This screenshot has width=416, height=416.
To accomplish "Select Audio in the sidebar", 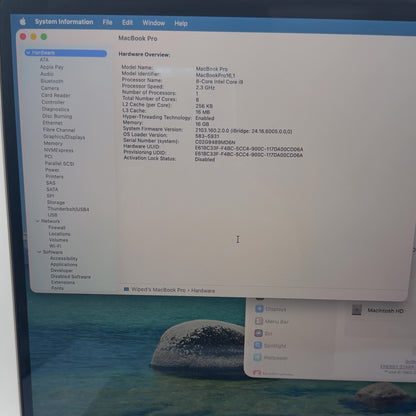I will coord(47,74).
